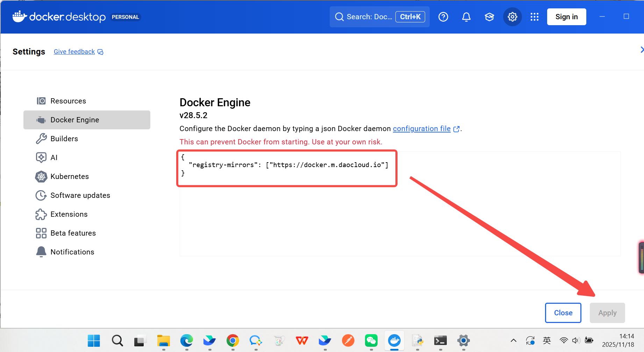Open Extensions settings section
Viewport: 644px width, 352px height.
(x=87, y=214)
